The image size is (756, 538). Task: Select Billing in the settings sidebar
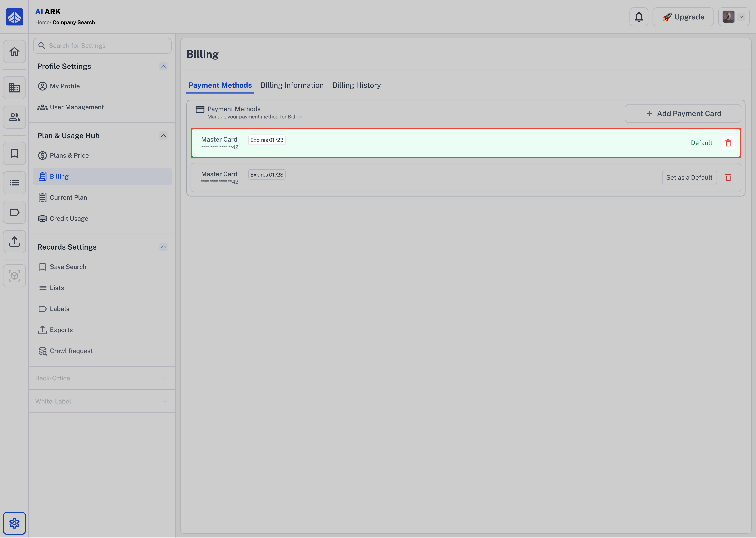(x=102, y=177)
